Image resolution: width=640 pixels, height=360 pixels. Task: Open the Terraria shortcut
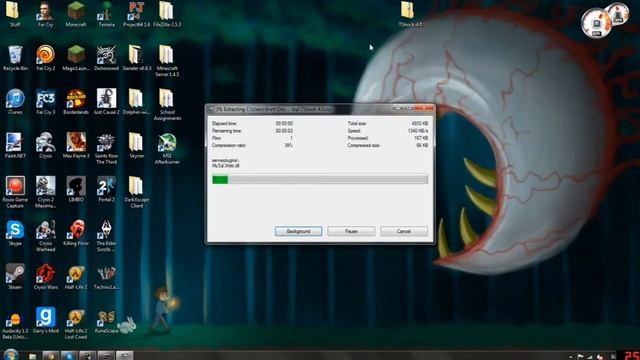click(x=106, y=14)
